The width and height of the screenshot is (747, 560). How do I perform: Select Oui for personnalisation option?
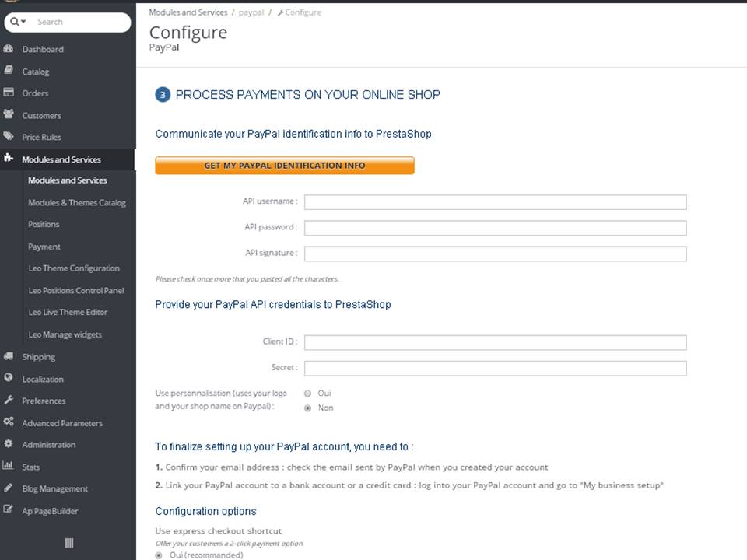pos(308,394)
